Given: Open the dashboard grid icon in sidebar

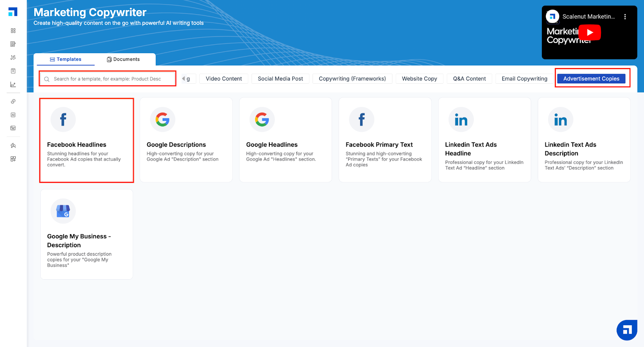Looking at the screenshot, I should (x=13, y=31).
